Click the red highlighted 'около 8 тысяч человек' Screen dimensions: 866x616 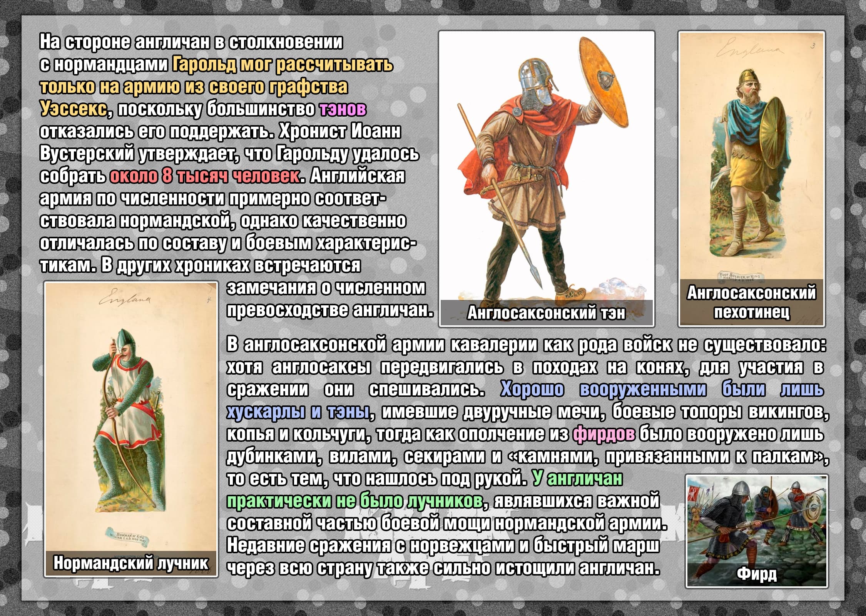click(x=205, y=176)
